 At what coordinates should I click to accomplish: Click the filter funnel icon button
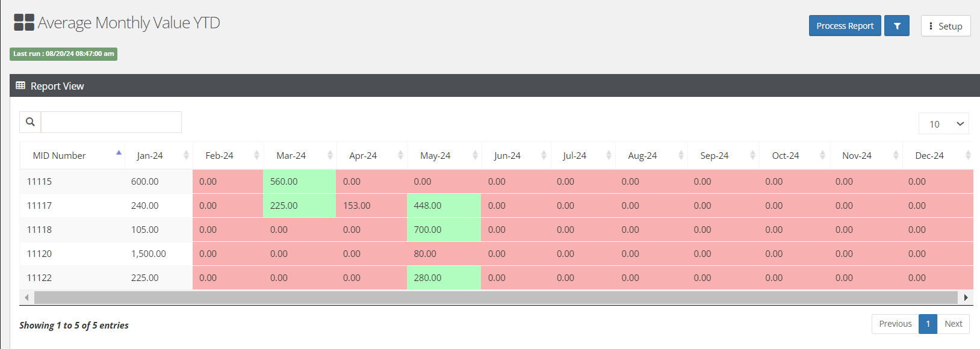896,26
